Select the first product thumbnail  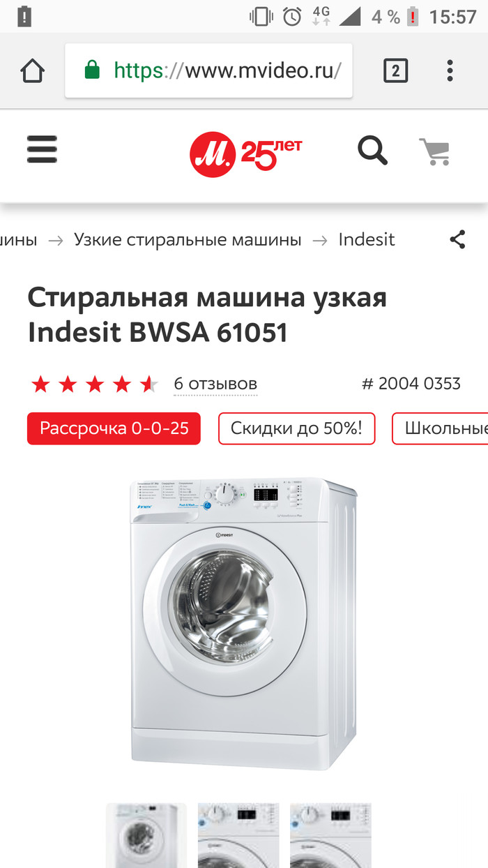(x=146, y=835)
